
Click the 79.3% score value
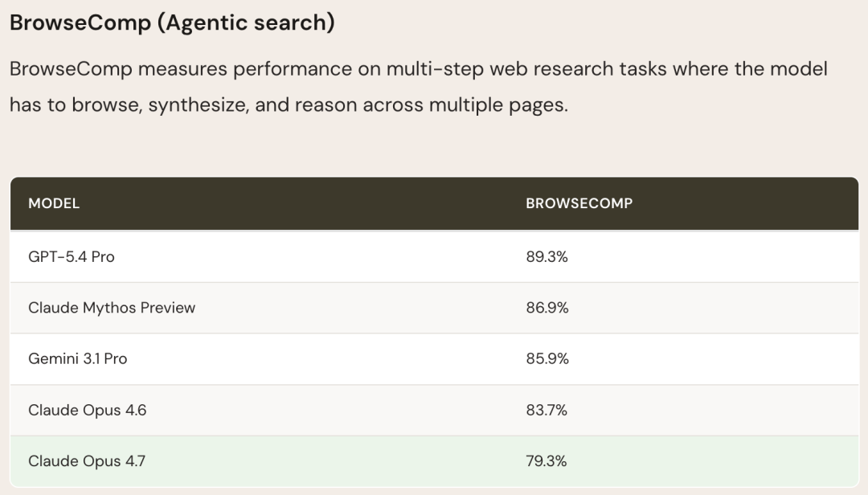click(x=547, y=461)
